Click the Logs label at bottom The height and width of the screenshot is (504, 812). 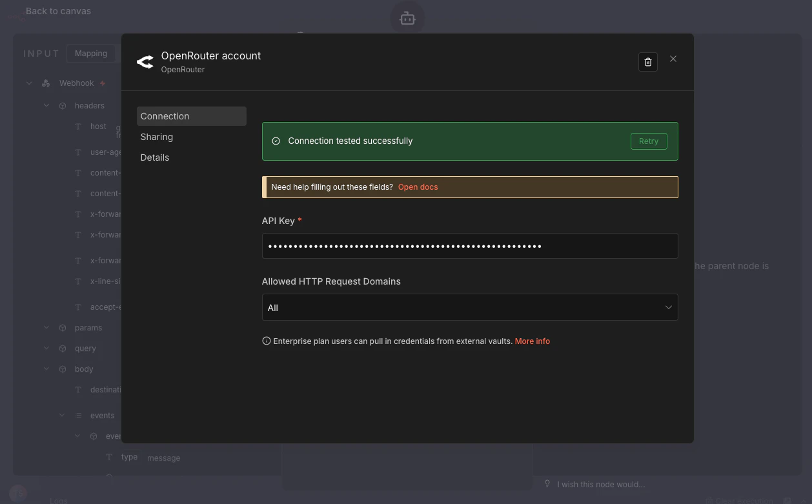click(x=59, y=500)
